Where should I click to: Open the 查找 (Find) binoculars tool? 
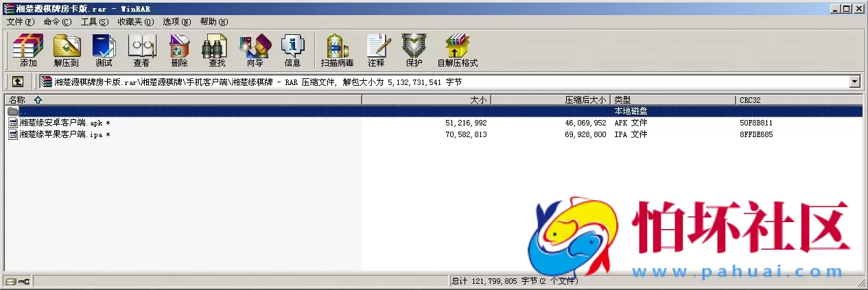tap(217, 50)
